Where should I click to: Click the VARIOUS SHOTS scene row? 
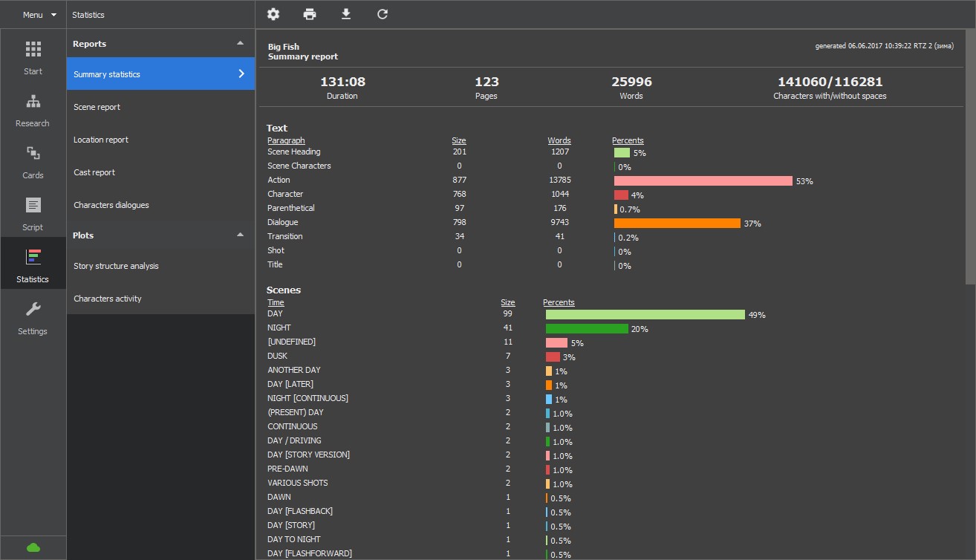(x=297, y=483)
